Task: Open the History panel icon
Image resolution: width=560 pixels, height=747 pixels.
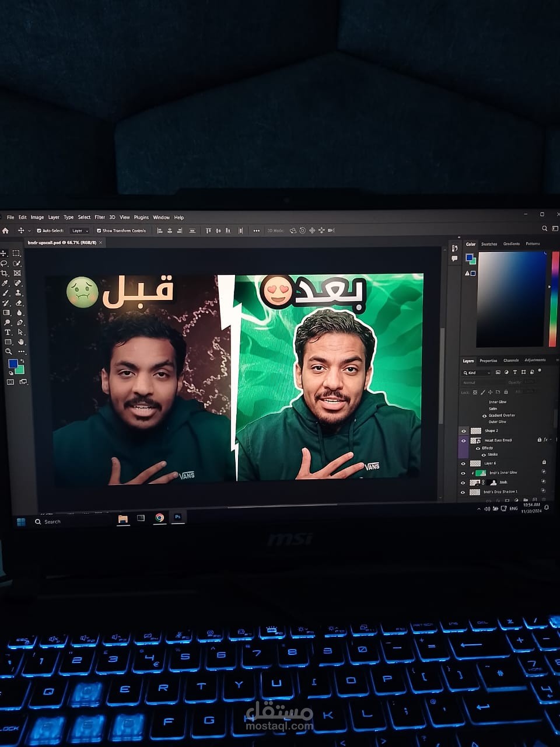Action: click(454, 249)
